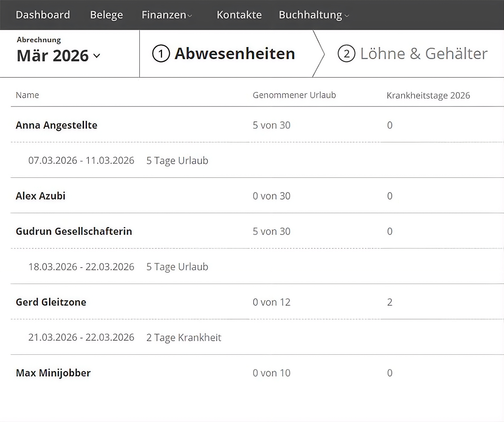504x422 pixels.
Task: Click the step 2 circle icon
Action: click(346, 54)
